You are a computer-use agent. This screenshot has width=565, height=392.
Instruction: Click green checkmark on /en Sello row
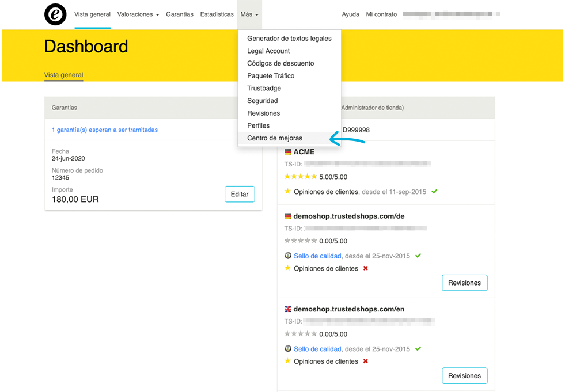[418, 348]
